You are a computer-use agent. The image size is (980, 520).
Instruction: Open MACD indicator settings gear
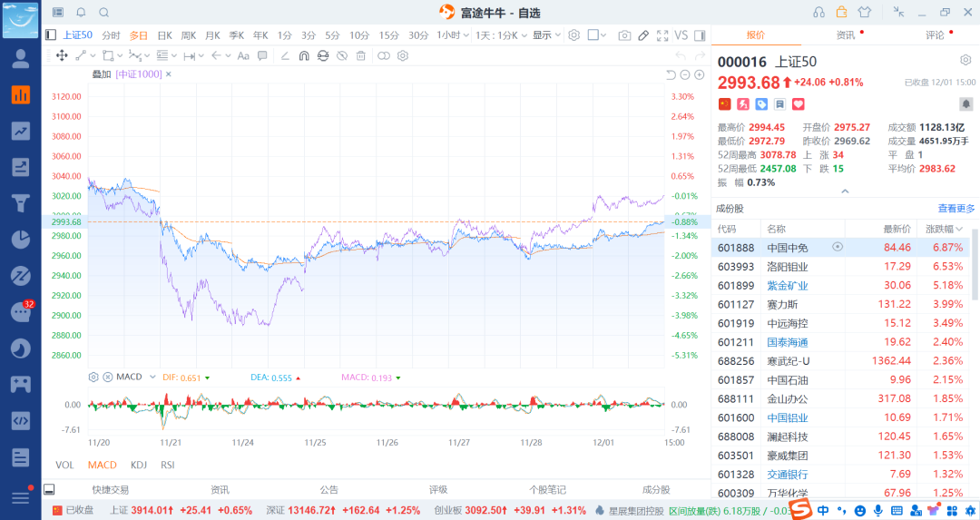93,377
